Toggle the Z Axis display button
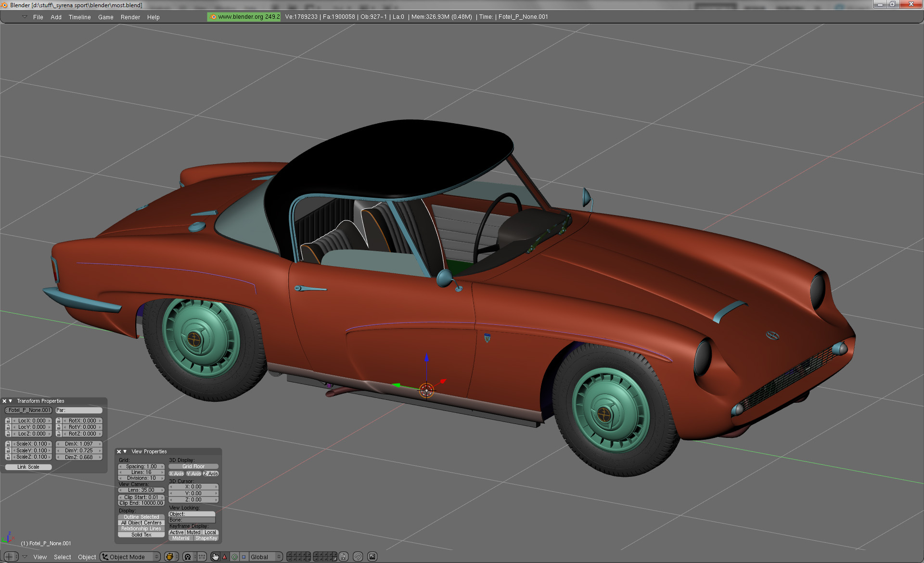The image size is (924, 563). [211, 473]
